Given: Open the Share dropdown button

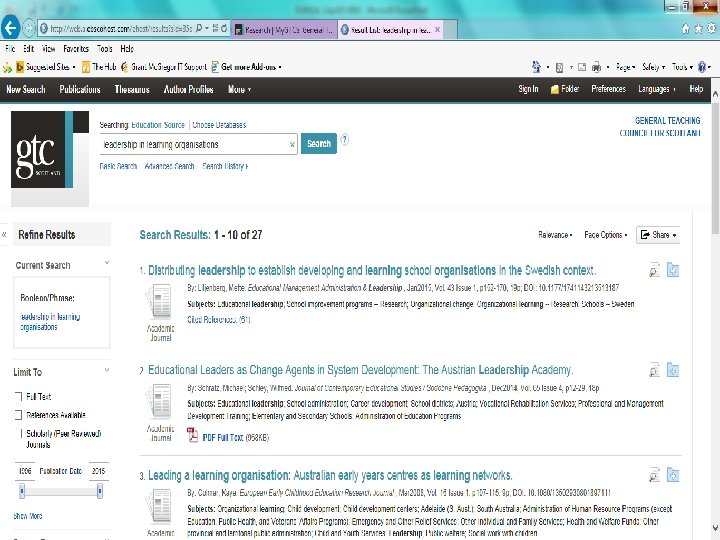Looking at the screenshot, I should click(x=658, y=235).
